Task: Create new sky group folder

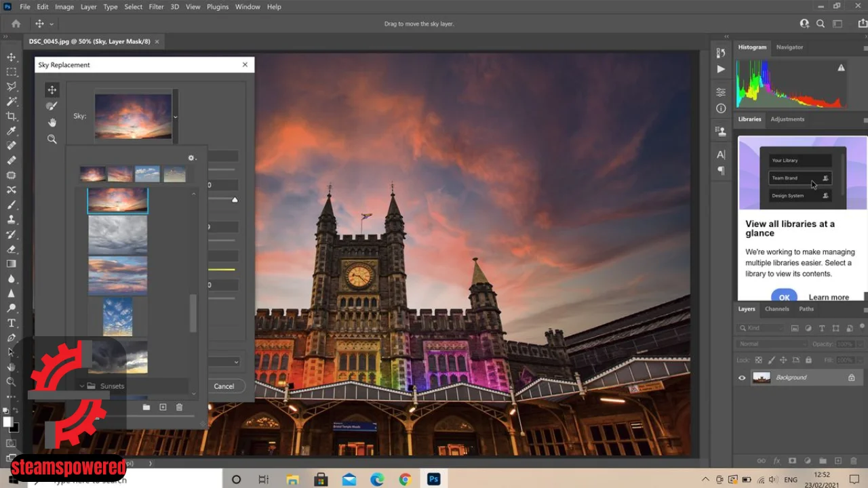Action: [146, 407]
